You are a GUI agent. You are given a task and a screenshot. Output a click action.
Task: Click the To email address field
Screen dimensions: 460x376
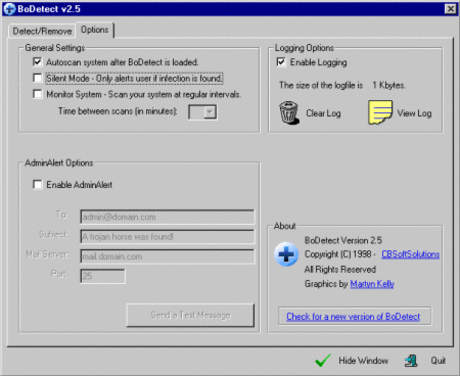pyautogui.click(x=167, y=217)
